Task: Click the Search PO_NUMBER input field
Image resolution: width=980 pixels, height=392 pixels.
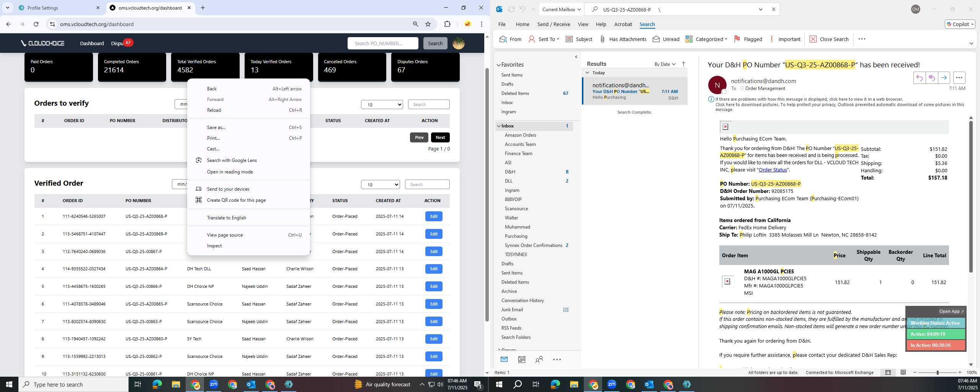Action: [383, 43]
